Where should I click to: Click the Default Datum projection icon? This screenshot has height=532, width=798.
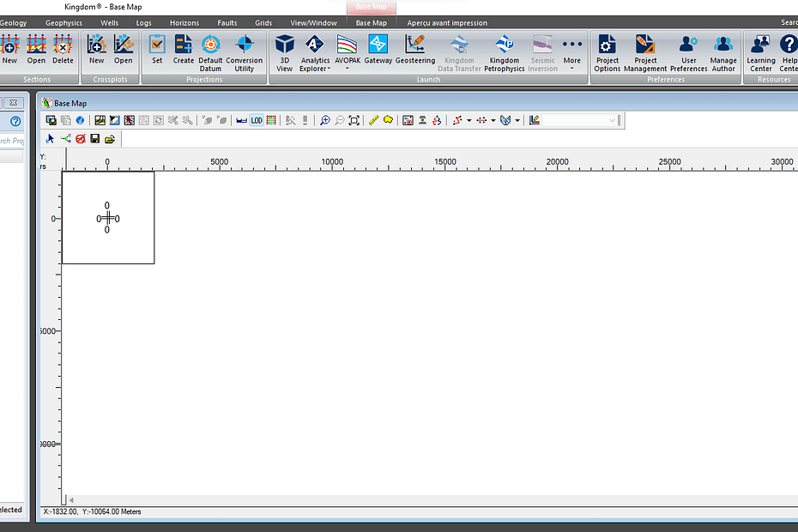(x=210, y=52)
